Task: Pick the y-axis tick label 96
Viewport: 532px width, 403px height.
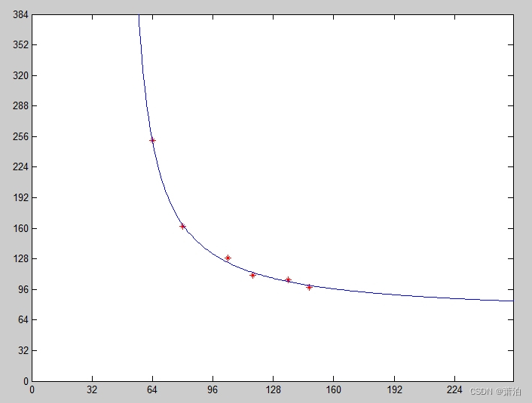Action: tap(23, 289)
